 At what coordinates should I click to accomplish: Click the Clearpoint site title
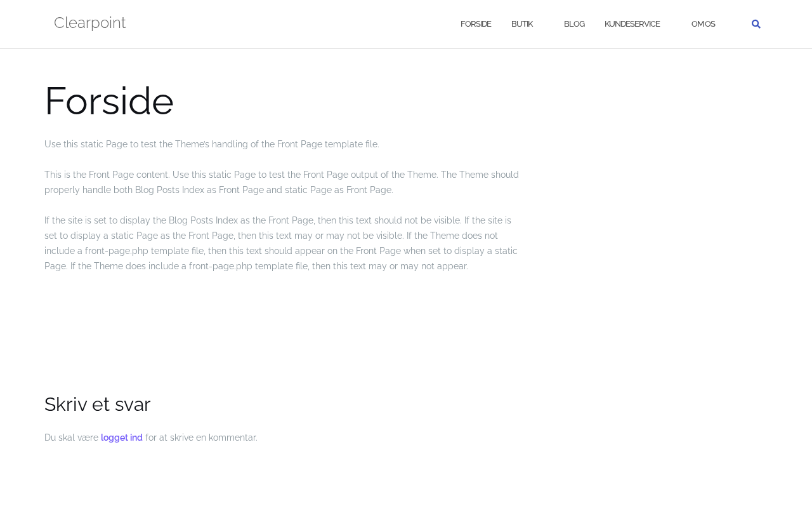[x=90, y=23]
